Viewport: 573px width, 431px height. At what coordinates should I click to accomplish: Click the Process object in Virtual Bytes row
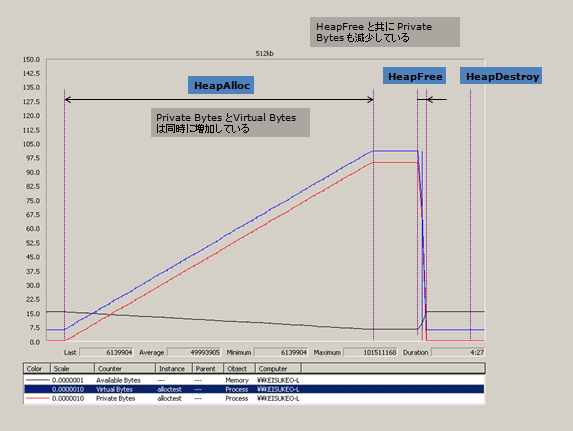click(x=237, y=389)
